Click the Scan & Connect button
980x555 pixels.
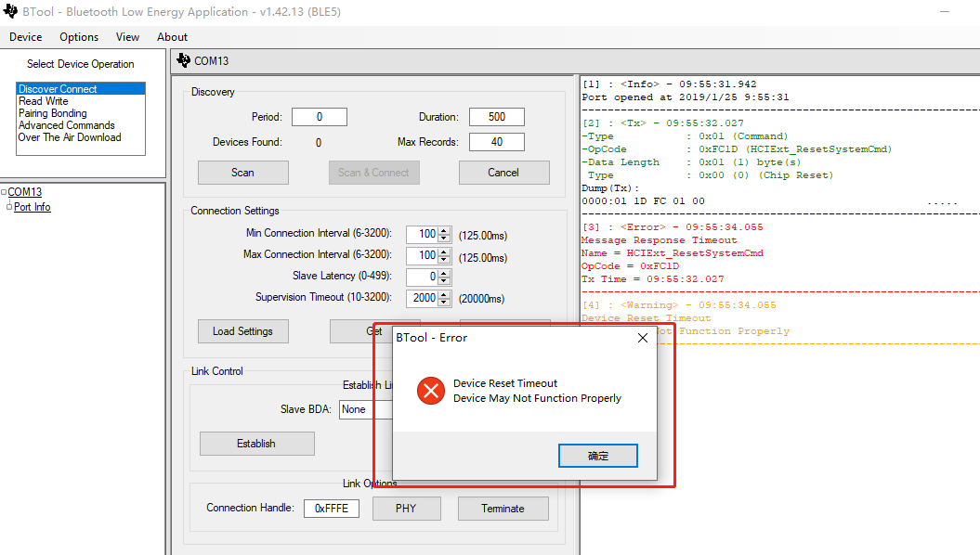[373, 173]
